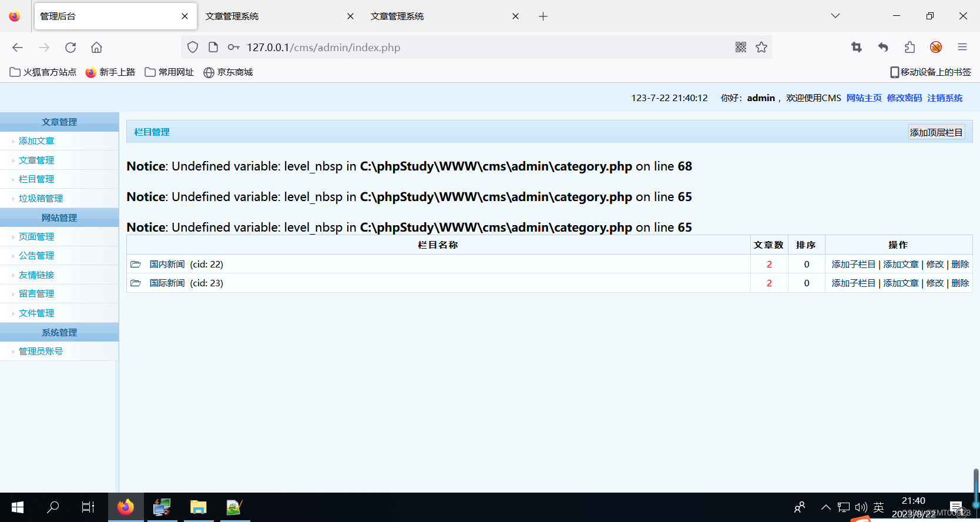The image size is (980, 522).
Task: Go back to the previous page
Action: [18, 48]
